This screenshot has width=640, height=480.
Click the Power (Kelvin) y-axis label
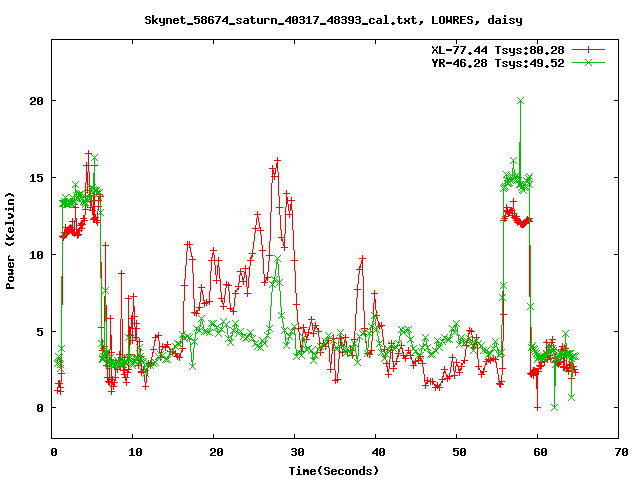click(x=10, y=241)
